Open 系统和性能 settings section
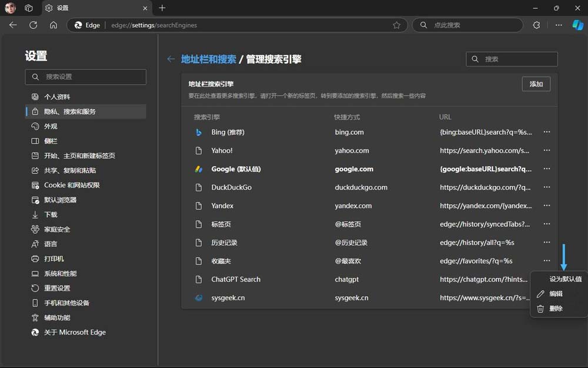This screenshot has height=368, width=588. tap(85, 273)
